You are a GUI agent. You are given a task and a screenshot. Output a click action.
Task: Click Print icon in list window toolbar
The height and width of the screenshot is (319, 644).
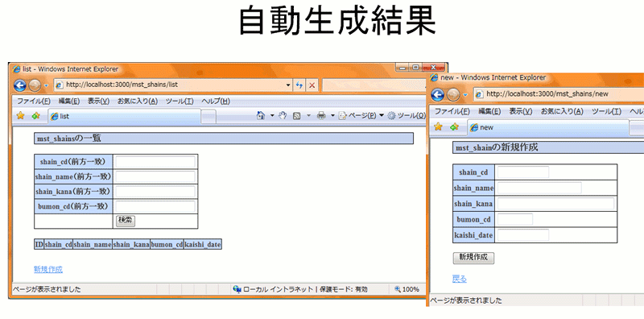coord(321,116)
